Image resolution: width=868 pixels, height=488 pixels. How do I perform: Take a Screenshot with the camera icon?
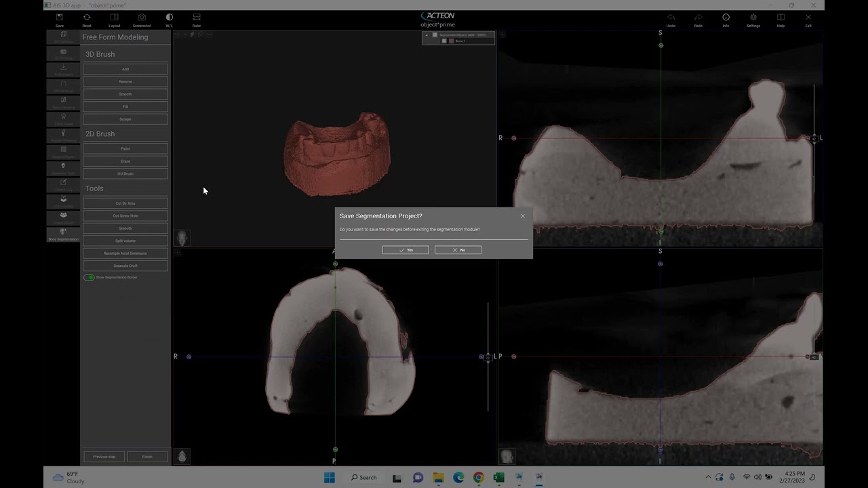(x=142, y=20)
